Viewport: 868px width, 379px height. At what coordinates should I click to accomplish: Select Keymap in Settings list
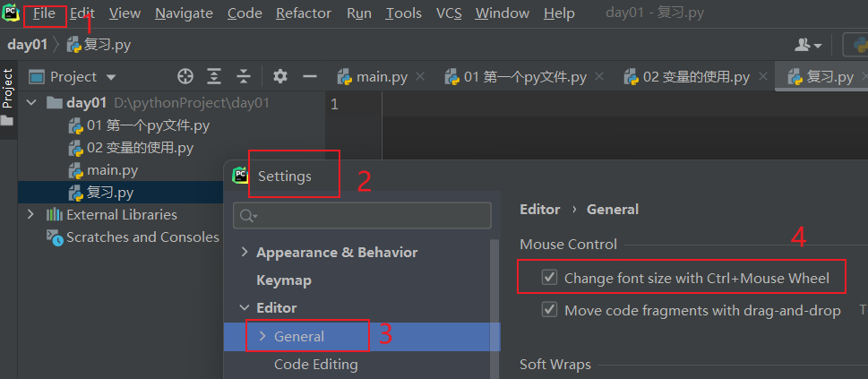click(284, 280)
